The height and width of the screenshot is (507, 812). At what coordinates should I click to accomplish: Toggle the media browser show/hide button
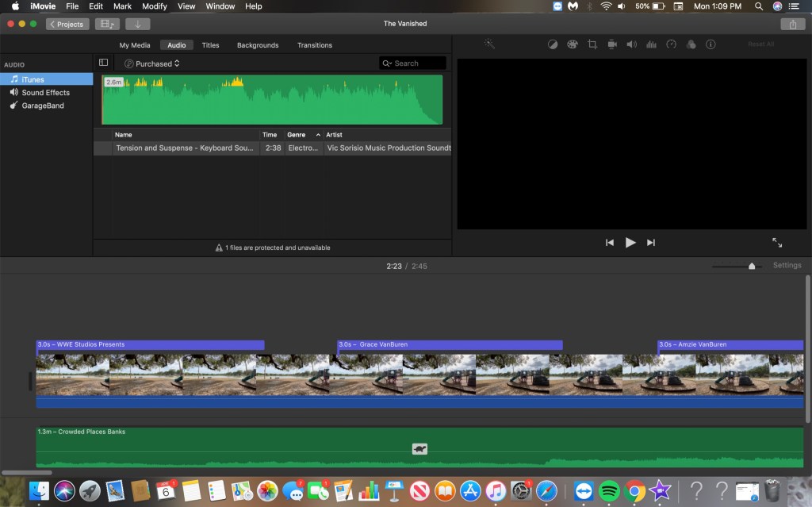[x=107, y=24]
